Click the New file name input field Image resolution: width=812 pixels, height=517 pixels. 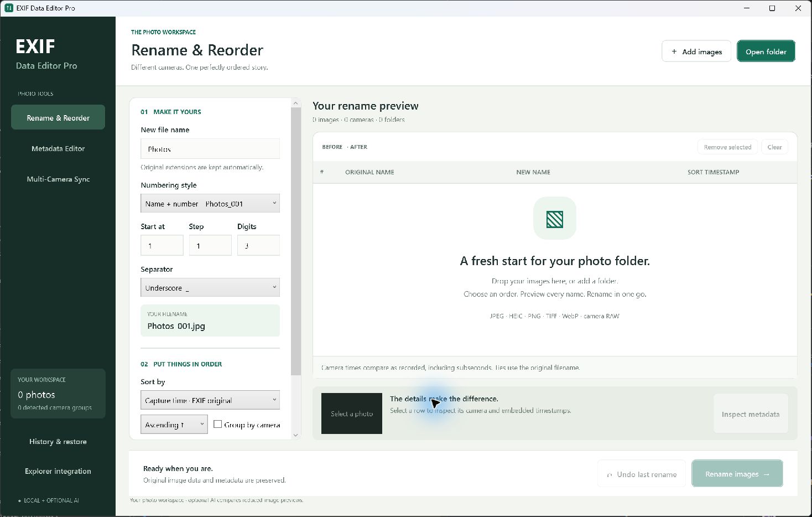tap(210, 149)
